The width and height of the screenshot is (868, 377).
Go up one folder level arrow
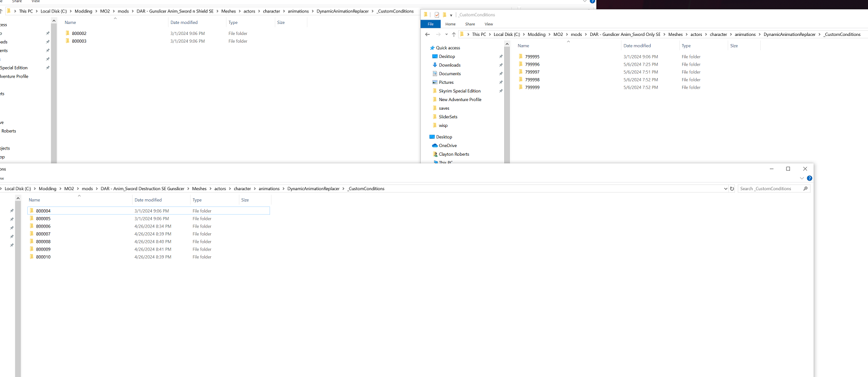454,34
